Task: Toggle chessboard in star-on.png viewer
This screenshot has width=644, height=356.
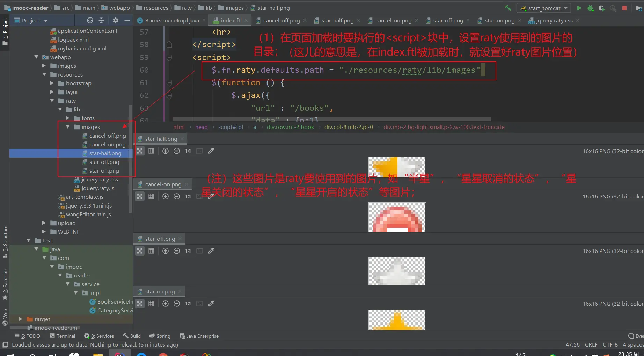Action: tap(140, 304)
